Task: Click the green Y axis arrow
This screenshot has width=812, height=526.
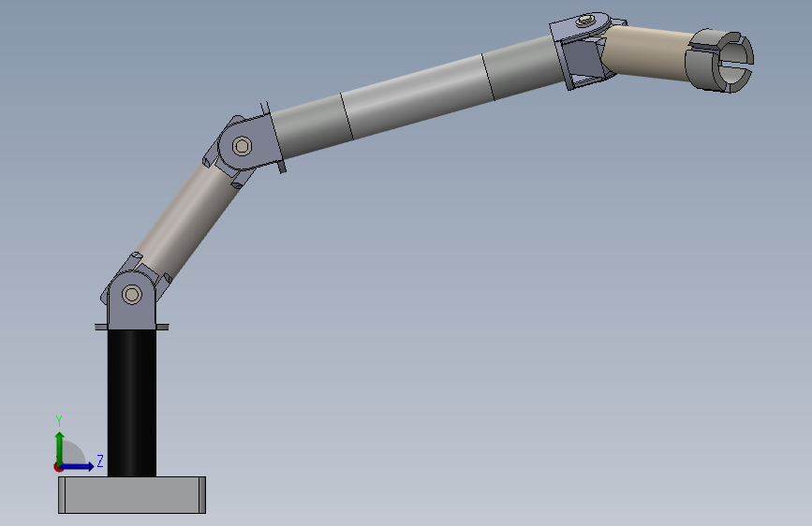Action: tap(60, 448)
